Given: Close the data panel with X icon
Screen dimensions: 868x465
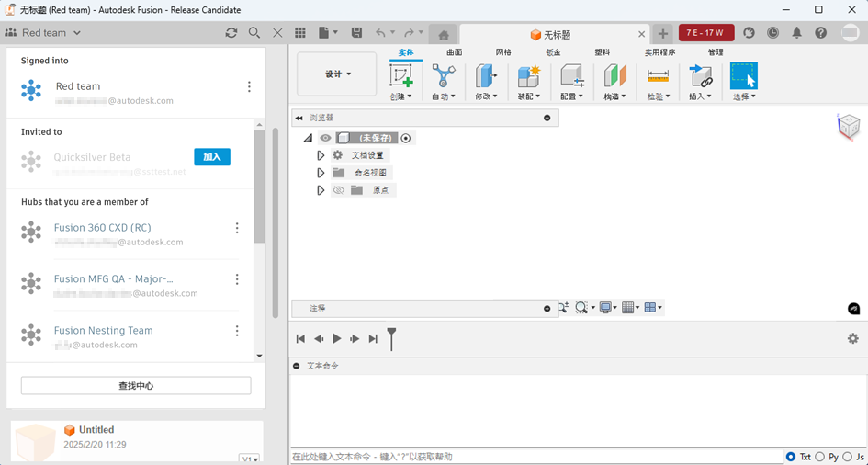Looking at the screenshot, I should tap(278, 33).
